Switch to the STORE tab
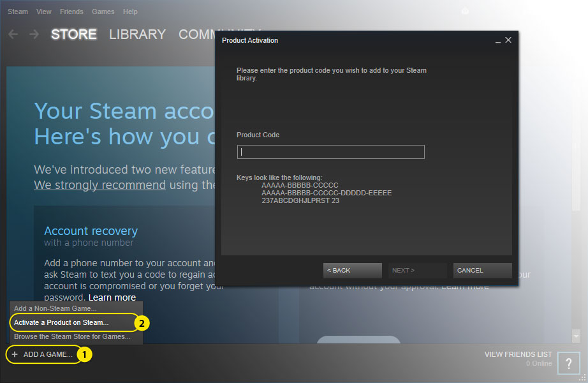 [x=74, y=34]
